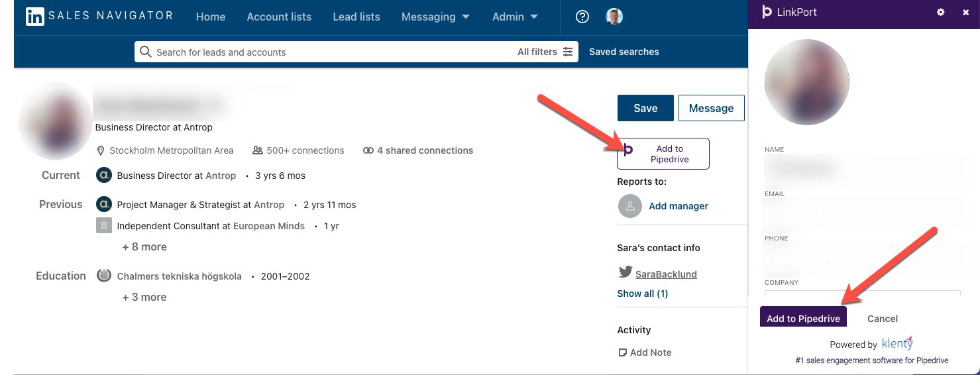Screen dimensions: 980x375
Task: Save this lead
Action: coord(645,108)
